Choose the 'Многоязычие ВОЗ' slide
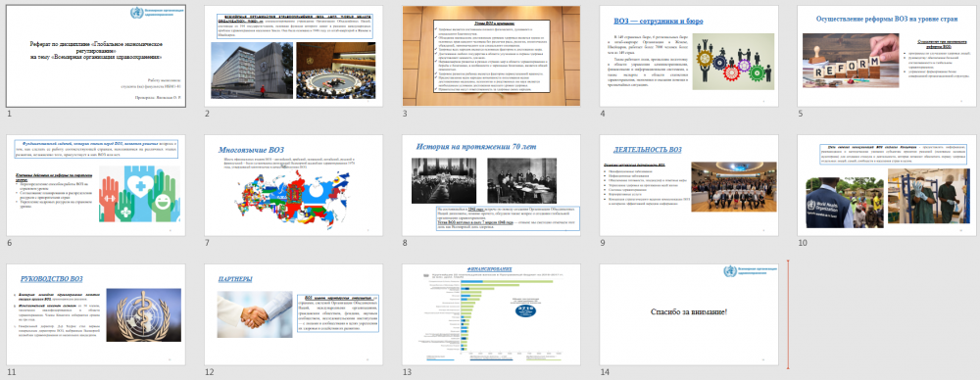980x380 pixels. (x=294, y=186)
